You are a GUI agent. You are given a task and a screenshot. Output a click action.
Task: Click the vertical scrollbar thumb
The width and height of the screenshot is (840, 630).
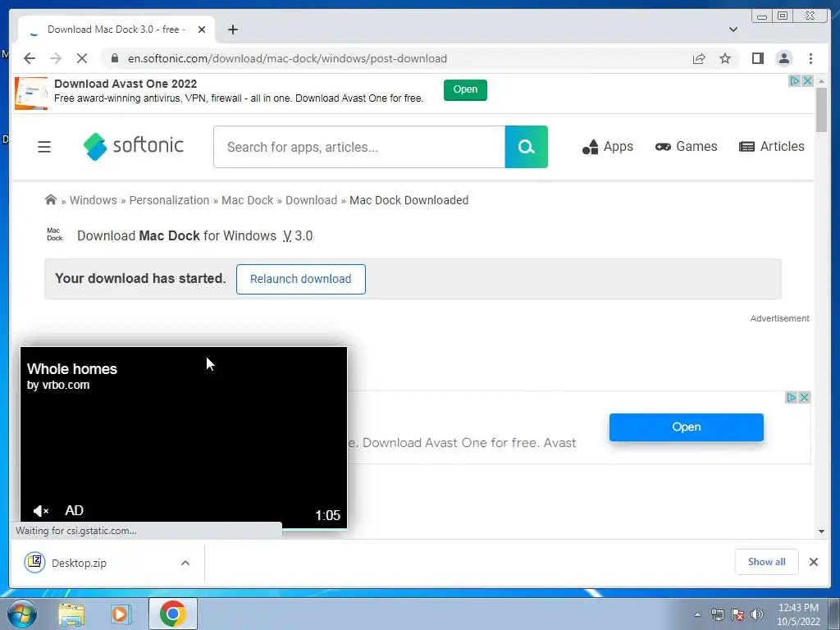coord(821,109)
